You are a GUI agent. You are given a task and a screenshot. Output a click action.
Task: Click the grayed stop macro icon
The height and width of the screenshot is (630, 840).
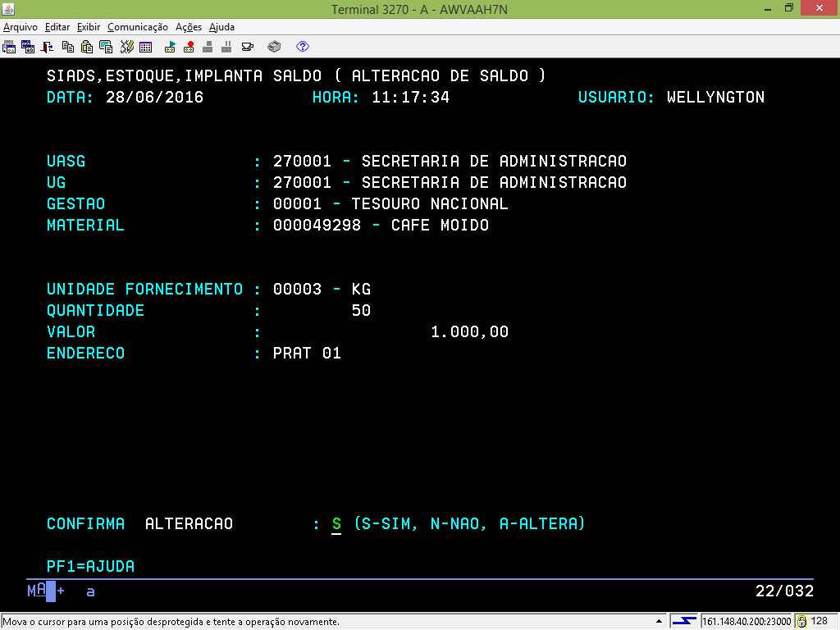(x=208, y=47)
